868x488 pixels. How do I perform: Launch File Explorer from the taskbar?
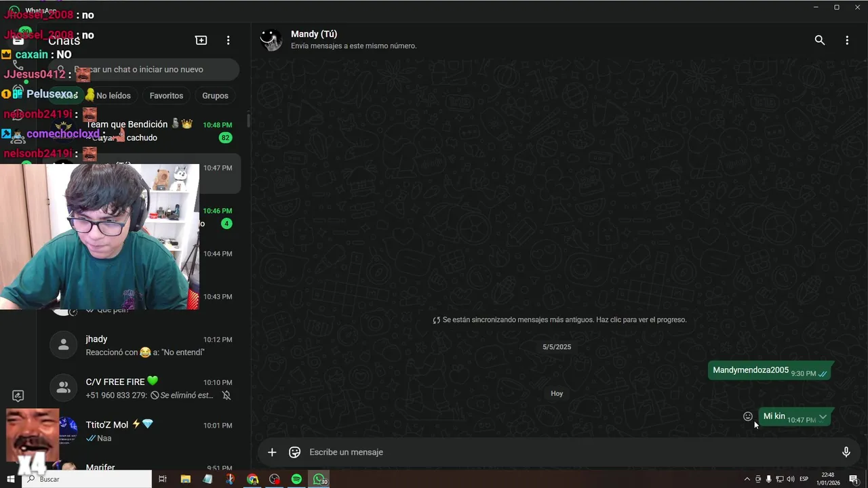pos(186,479)
